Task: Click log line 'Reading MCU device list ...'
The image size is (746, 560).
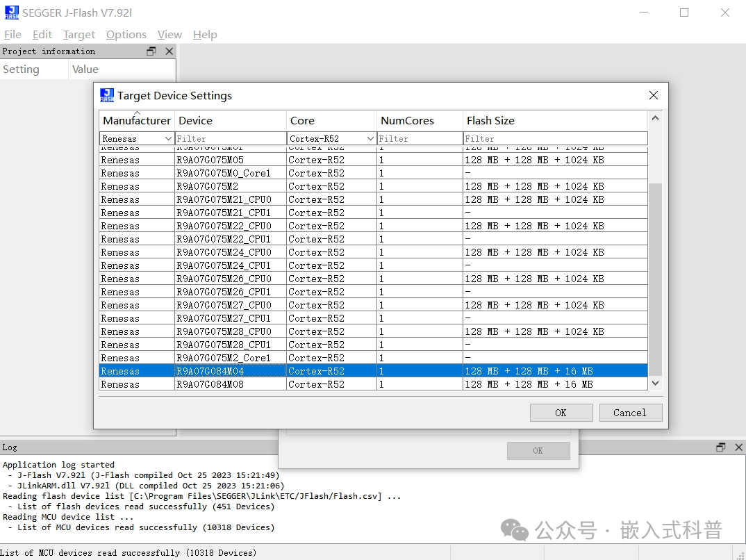Action: pos(68,517)
